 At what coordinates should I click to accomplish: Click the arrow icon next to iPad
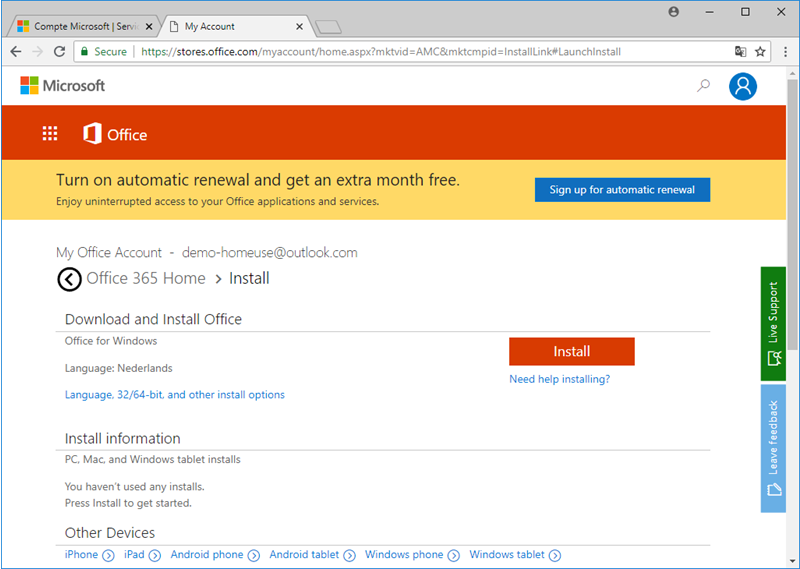pos(155,555)
